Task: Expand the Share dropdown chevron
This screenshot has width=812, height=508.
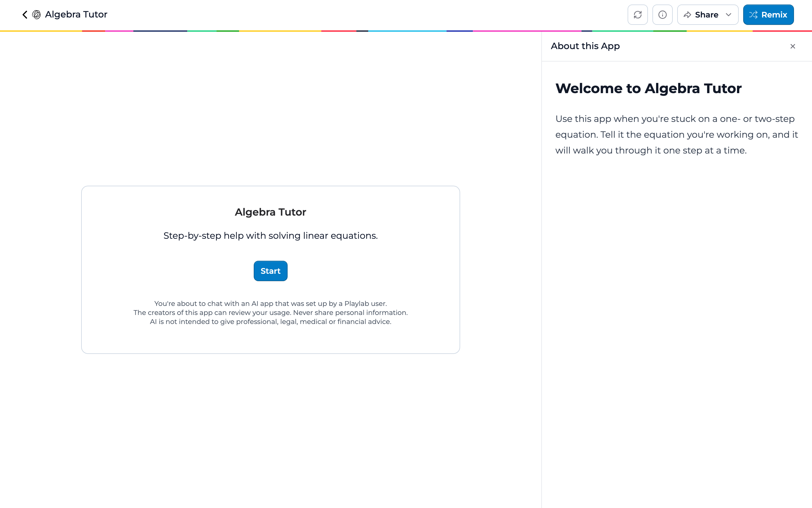Action: [729, 15]
